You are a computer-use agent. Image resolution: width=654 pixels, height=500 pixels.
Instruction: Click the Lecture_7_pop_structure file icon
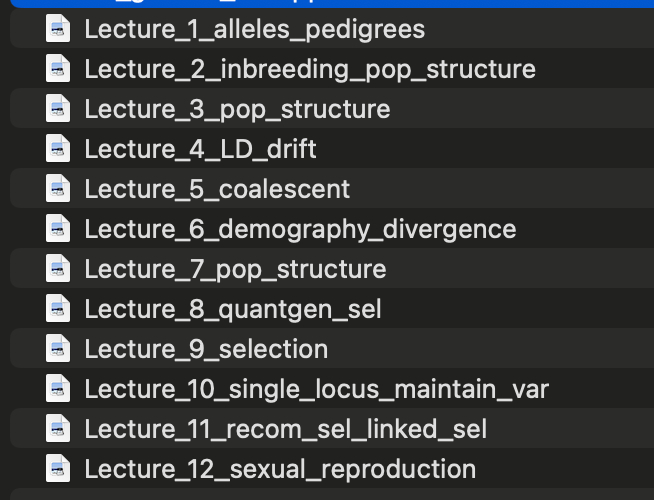tap(59, 269)
